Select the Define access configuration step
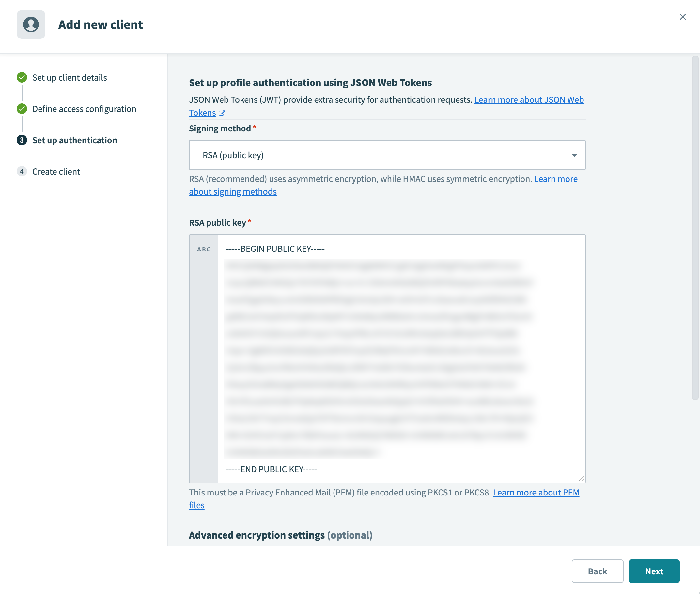This screenshot has width=700, height=594. pyautogui.click(x=84, y=109)
